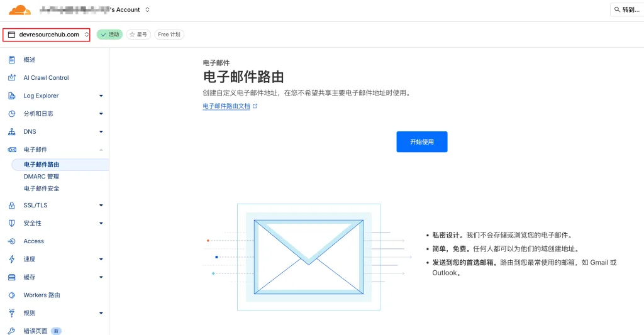Viewport: 644px width, 335px height.
Task: Click the 错误页面 wrench icon
Action: 12,331
